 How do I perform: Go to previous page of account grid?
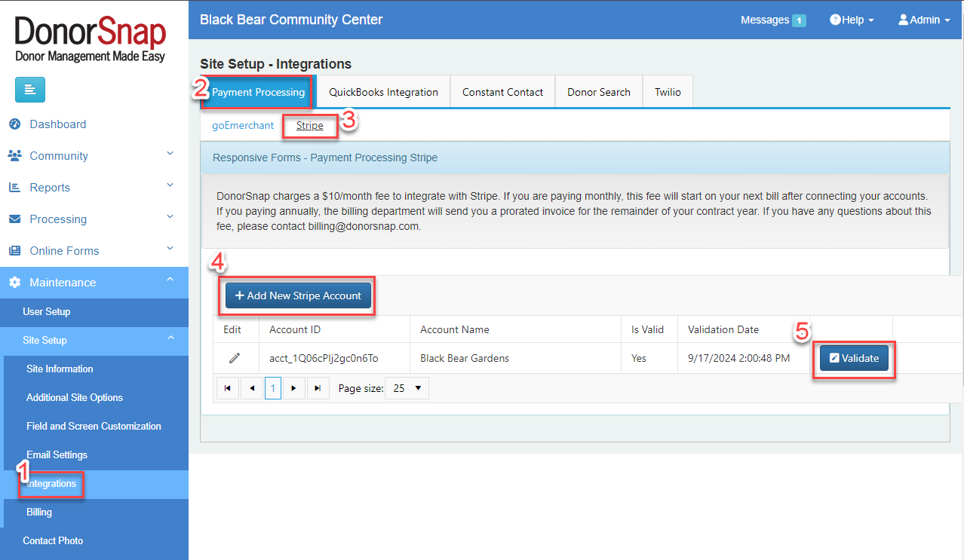(251, 389)
